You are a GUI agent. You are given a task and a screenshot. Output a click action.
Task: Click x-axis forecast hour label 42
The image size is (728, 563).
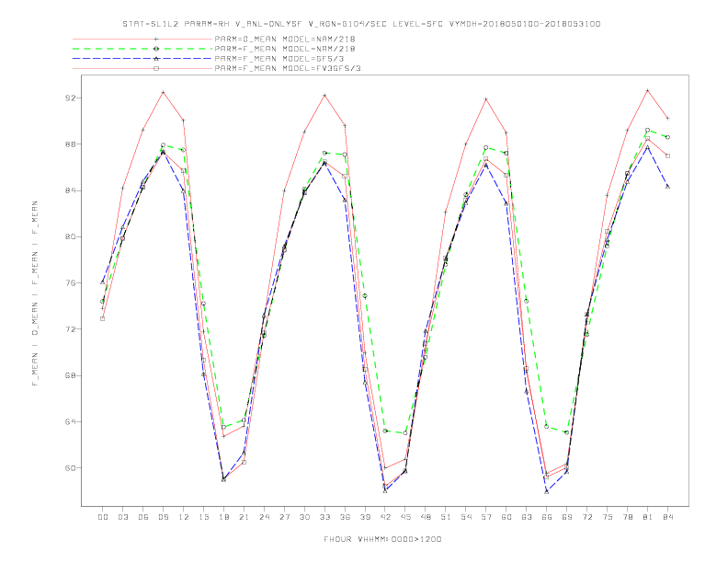[x=385, y=517]
